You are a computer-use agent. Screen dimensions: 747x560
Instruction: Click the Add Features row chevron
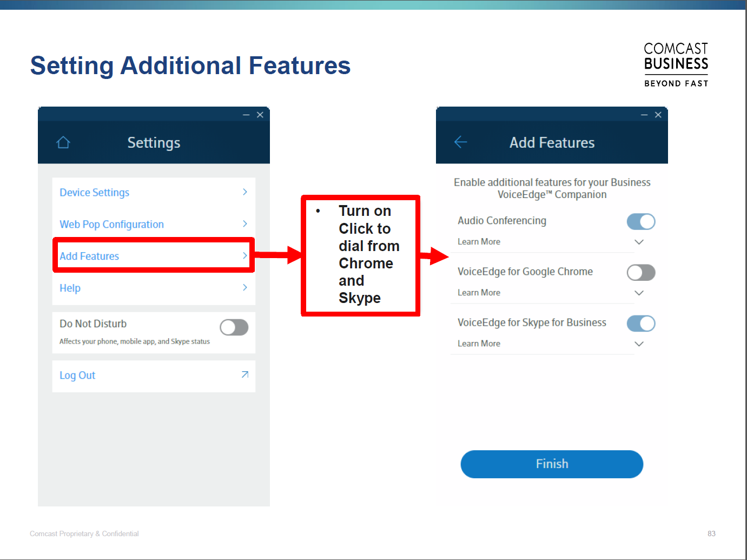click(245, 255)
